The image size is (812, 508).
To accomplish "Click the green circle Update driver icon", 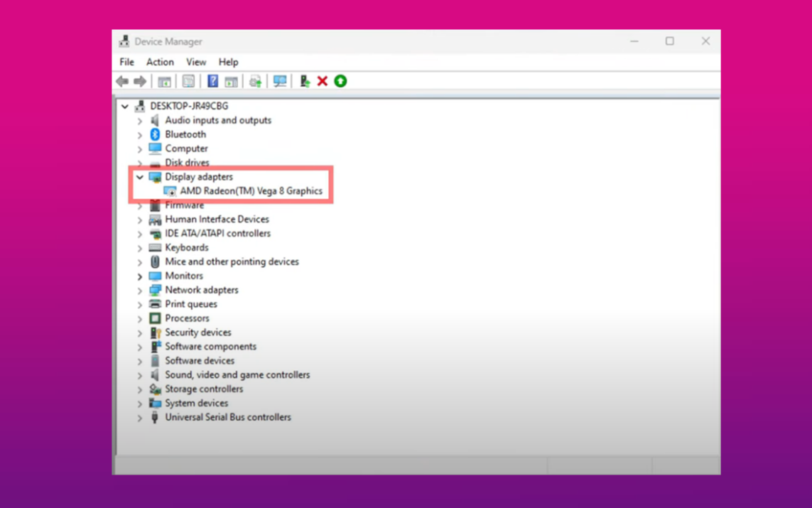I will [340, 82].
